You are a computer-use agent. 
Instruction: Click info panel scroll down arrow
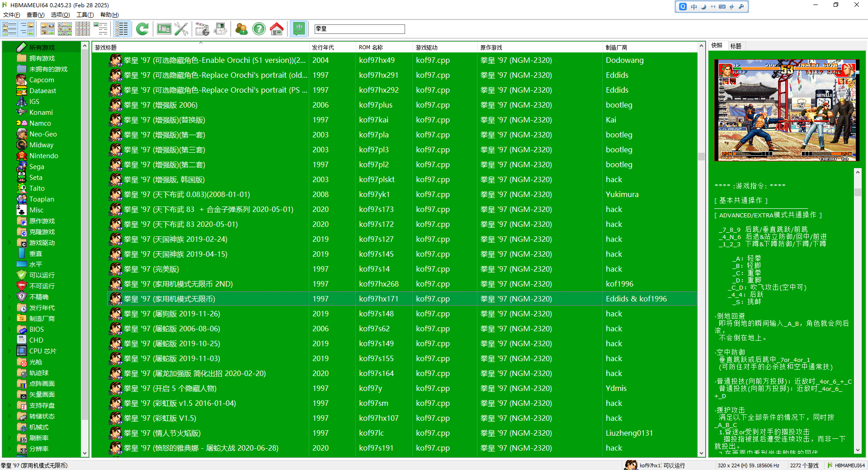(858, 450)
